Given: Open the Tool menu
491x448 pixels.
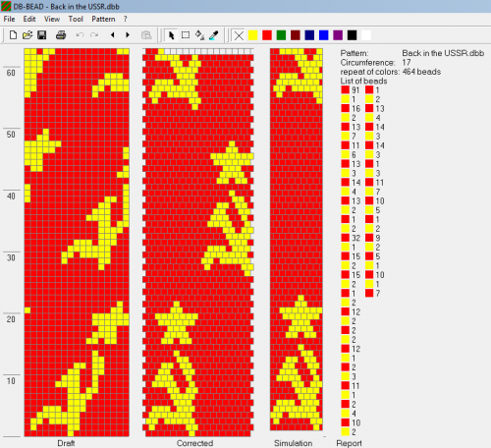Looking at the screenshot, I should (x=76, y=19).
